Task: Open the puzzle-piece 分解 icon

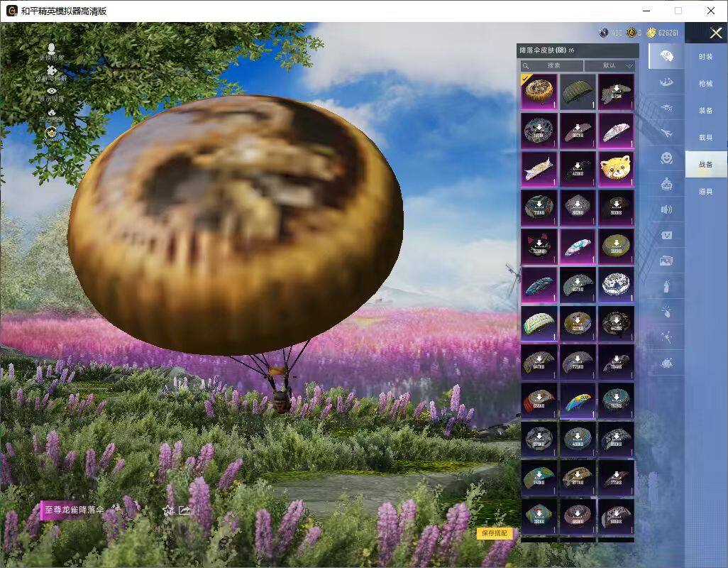Action: point(52,70)
